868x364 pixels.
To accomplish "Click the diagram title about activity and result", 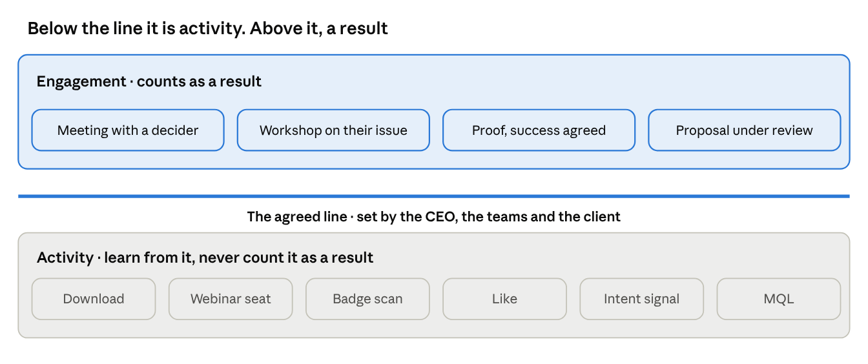I will point(208,28).
